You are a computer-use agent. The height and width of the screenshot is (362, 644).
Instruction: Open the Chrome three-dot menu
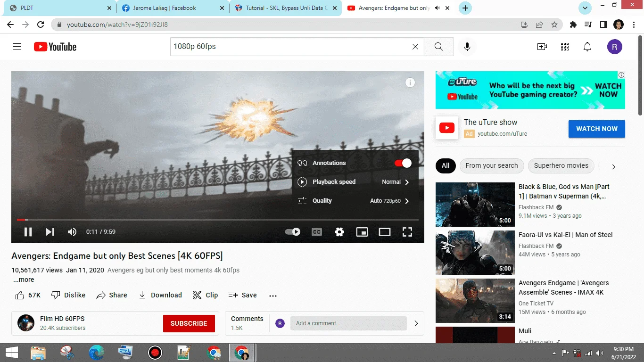point(634,25)
